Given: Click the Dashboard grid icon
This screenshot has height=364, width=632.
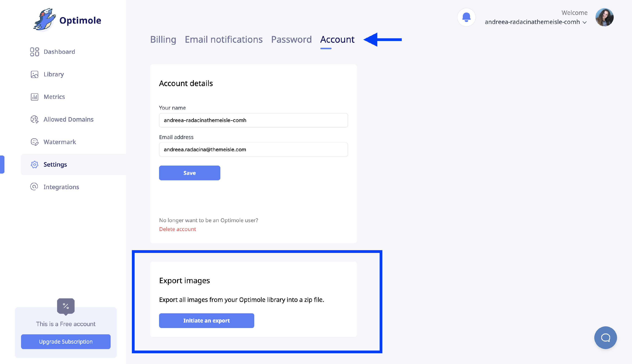Looking at the screenshot, I should [x=35, y=52].
